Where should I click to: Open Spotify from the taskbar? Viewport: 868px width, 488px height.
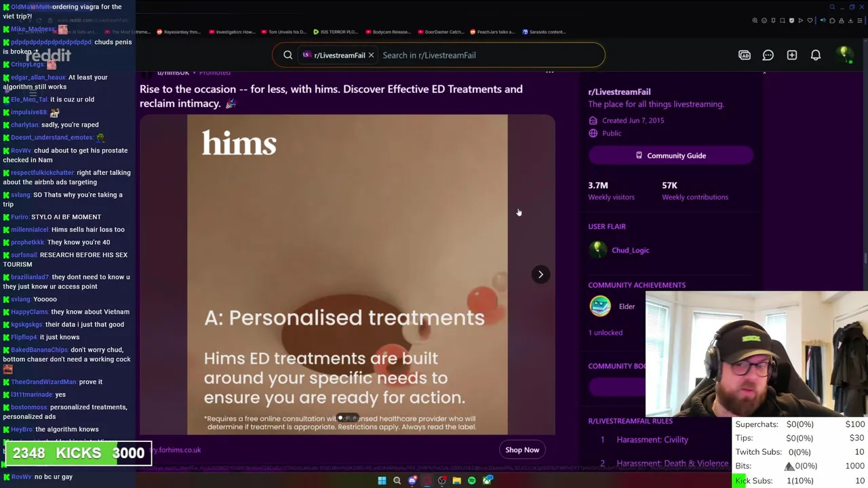coord(472,481)
